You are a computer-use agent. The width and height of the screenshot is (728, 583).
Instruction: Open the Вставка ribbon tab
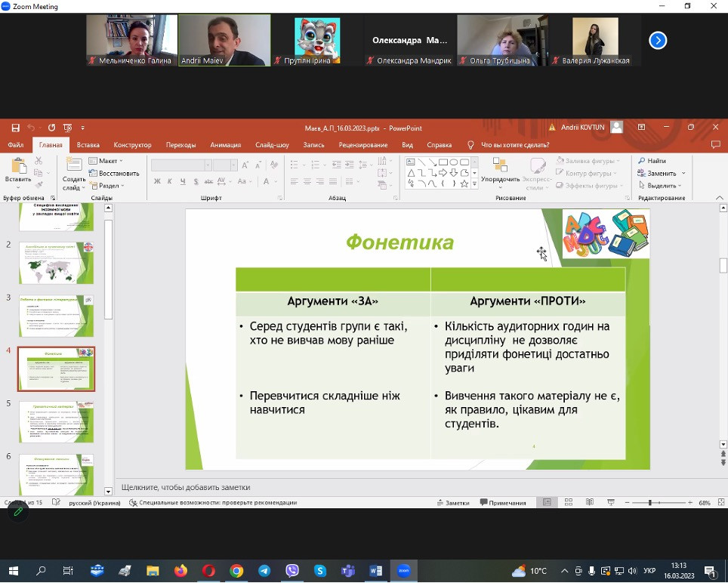(88, 145)
